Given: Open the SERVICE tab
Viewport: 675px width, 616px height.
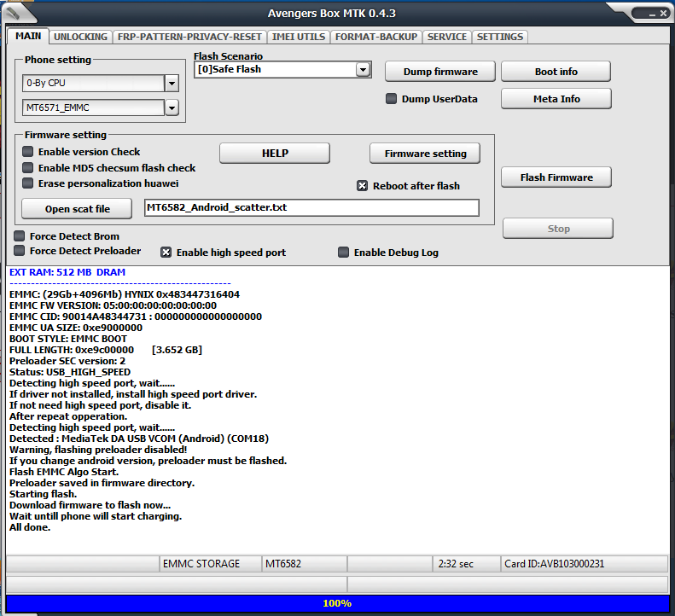Looking at the screenshot, I should pyautogui.click(x=447, y=37).
